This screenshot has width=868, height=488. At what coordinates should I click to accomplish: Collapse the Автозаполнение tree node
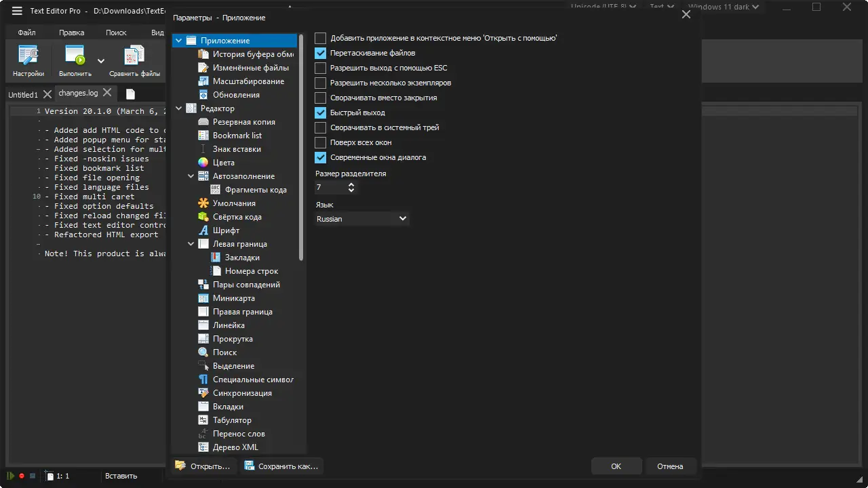(191, 176)
